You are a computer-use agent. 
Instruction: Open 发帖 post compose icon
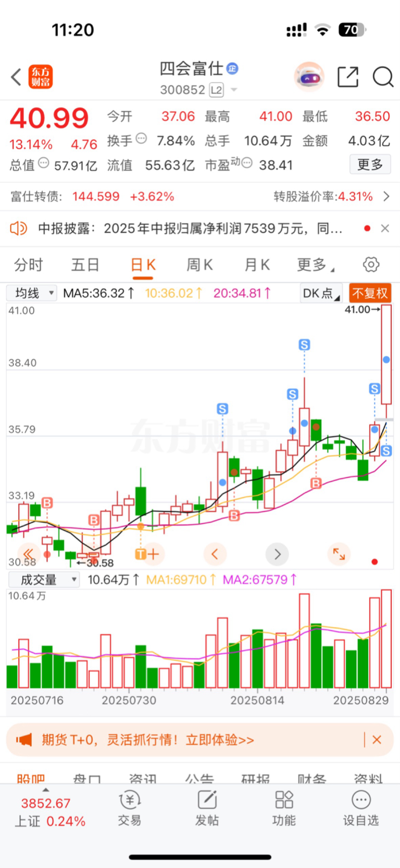(x=207, y=808)
